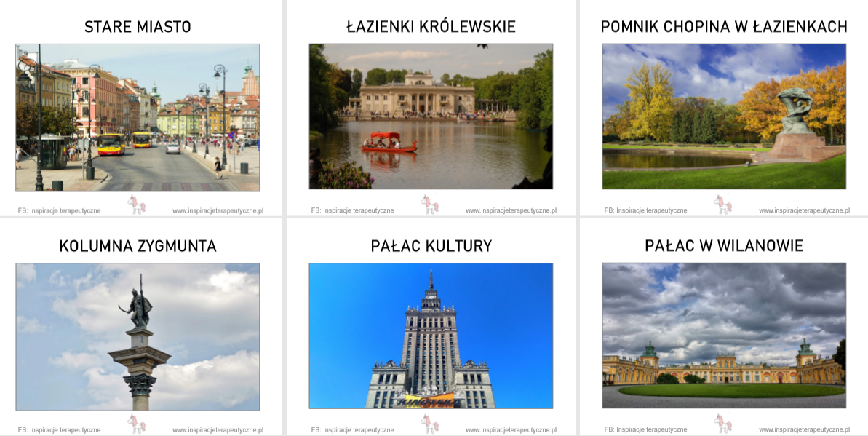Click the 'STARE MIASTO' heading
The image size is (868, 436).
click(x=138, y=27)
